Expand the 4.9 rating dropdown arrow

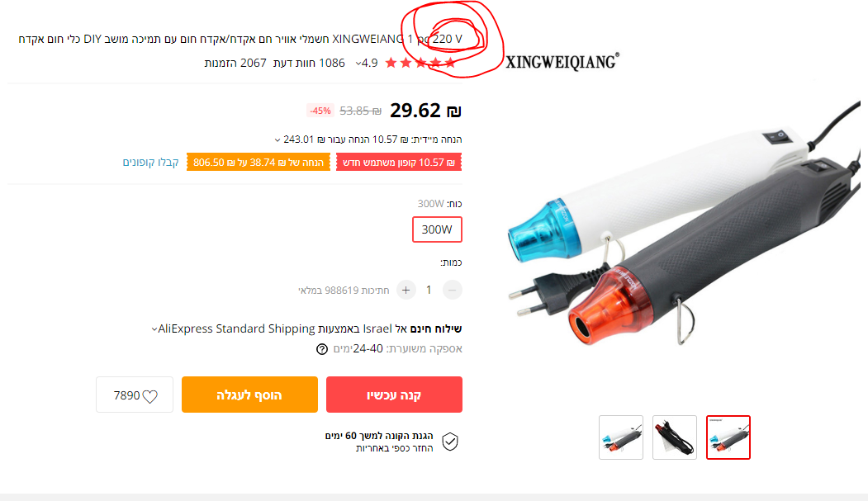point(358,63)
